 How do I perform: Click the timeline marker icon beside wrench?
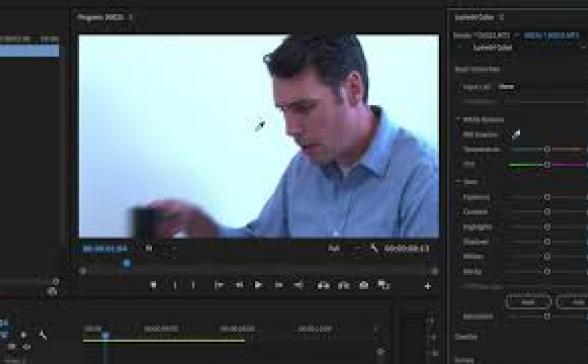coord(23,335)
